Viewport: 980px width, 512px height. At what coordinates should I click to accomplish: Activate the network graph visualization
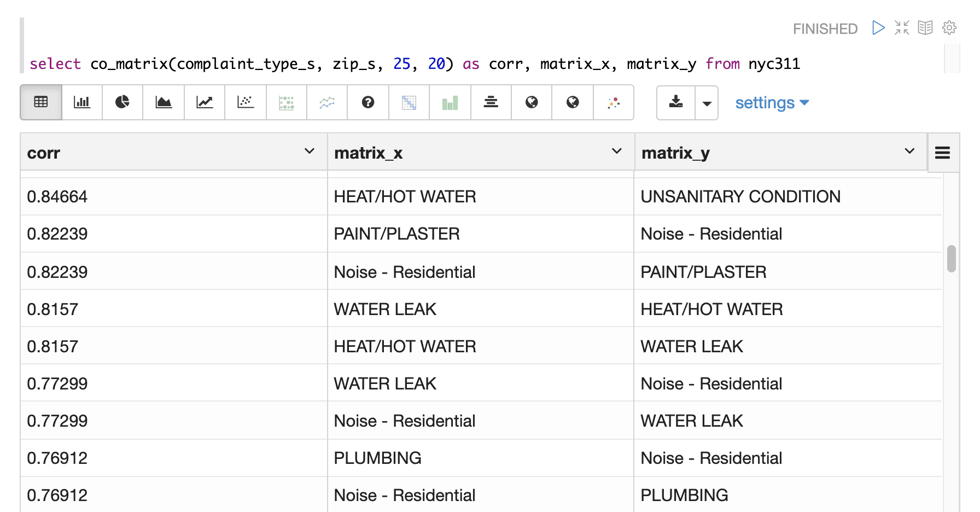613,102
